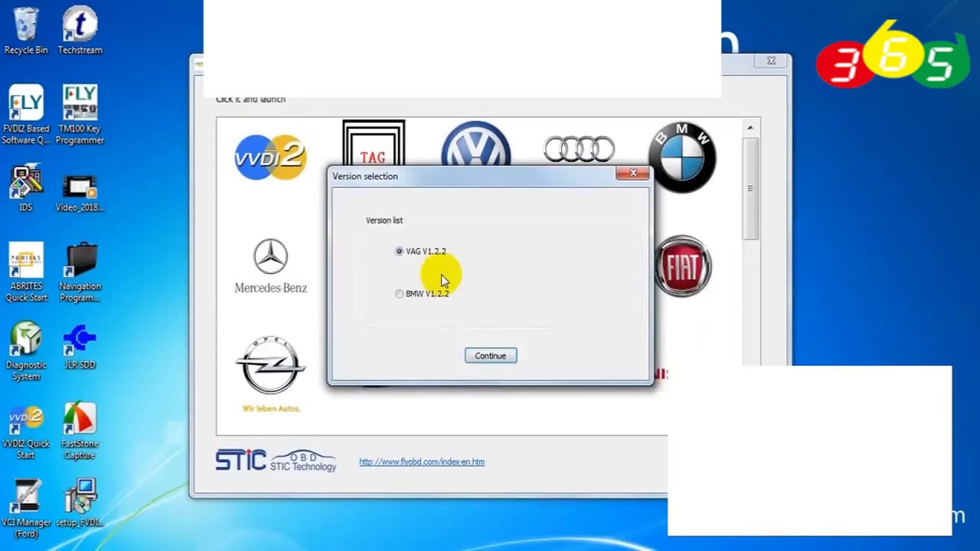Open the Video_2018 file icon
This screenshot has width=980, height=551.
(x=80, y=194)
